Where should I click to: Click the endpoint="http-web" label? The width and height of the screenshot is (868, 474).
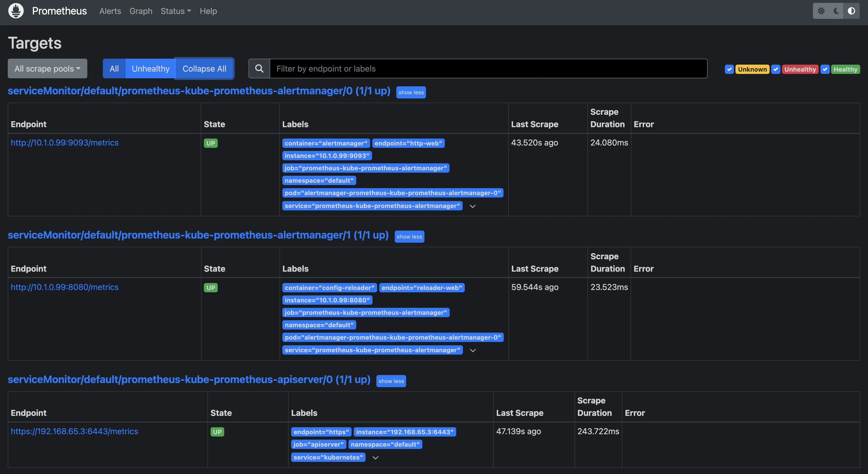coord(408,143)
